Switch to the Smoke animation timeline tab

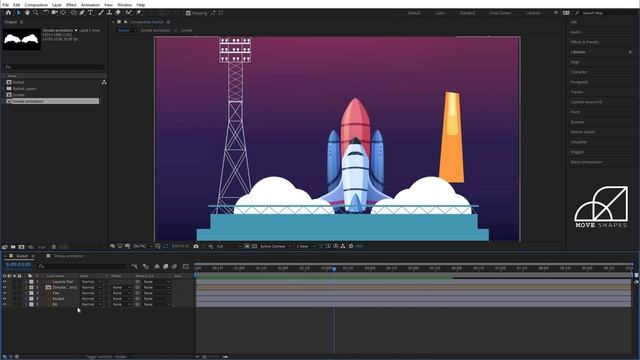pos(68,256)
